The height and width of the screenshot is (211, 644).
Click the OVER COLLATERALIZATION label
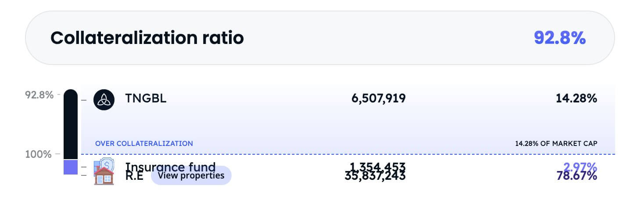[x=144, y=143]
